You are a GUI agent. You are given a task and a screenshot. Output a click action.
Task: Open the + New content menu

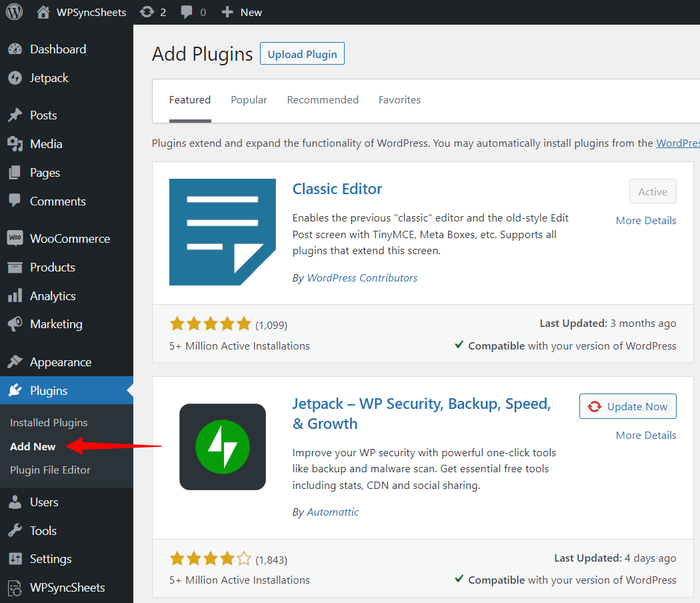pyautogui.click(x=241, y=12)
